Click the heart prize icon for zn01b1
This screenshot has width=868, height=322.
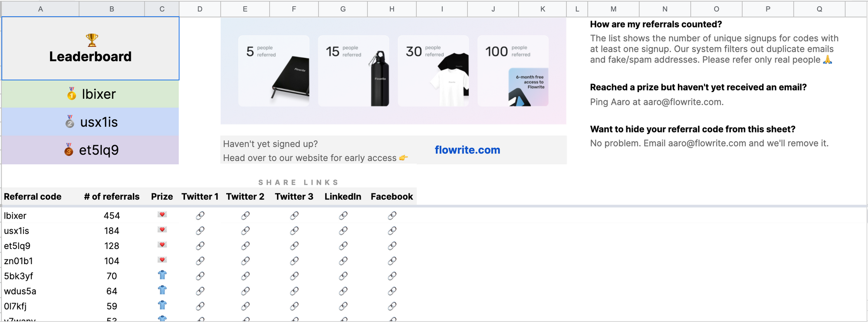coord(162,260)
